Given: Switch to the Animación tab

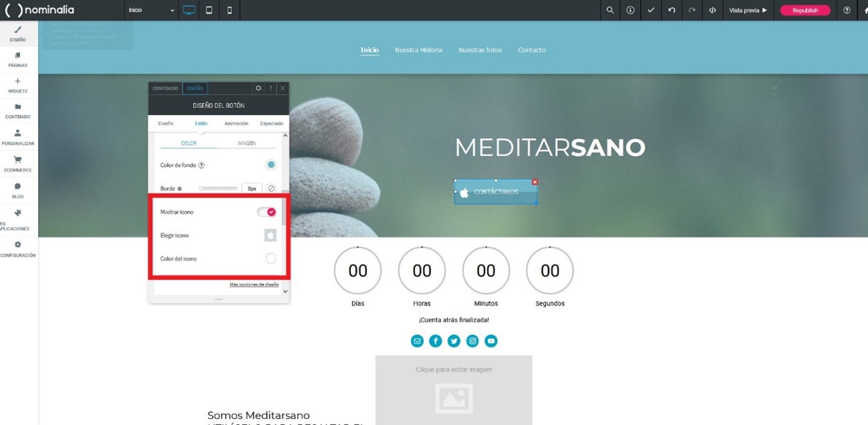Looking at the screenshot, I should point(237,124).
